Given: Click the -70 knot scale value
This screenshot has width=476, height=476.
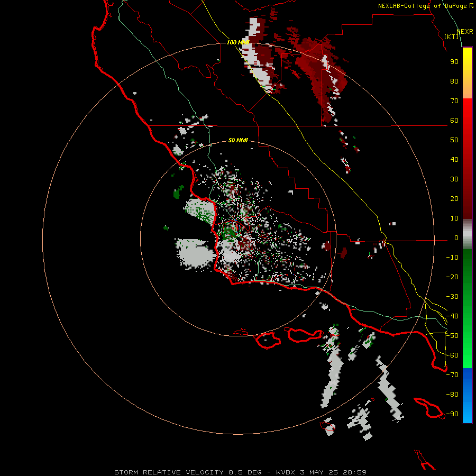Looking at the screenshot, I should pos(452,375).
